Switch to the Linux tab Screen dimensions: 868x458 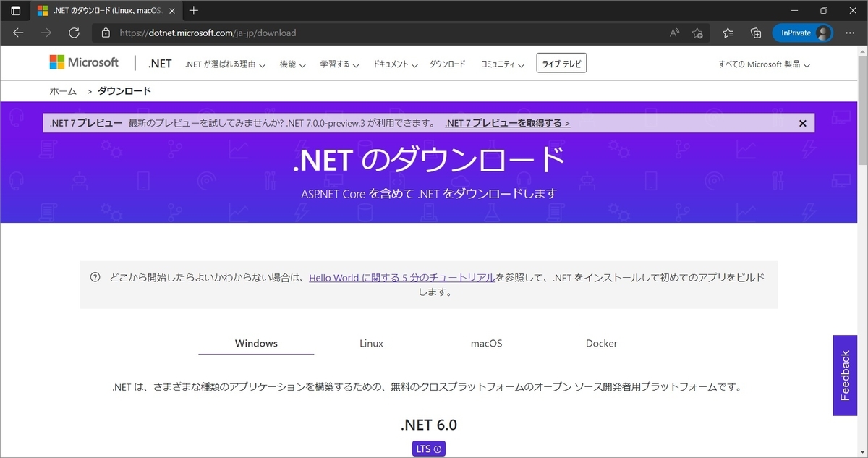pos(371,344)
